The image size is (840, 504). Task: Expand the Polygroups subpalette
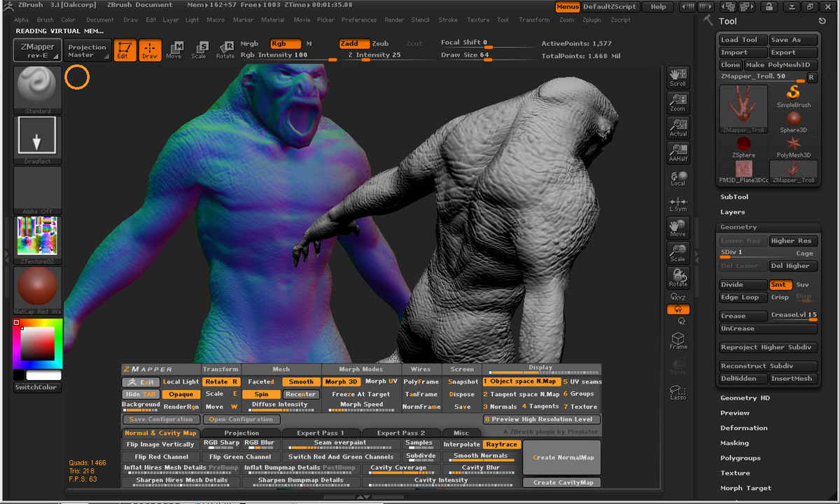tap(741, 458)
